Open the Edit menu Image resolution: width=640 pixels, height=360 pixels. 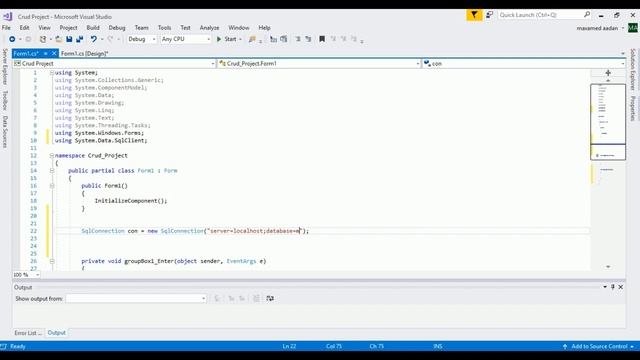(24, 28)
